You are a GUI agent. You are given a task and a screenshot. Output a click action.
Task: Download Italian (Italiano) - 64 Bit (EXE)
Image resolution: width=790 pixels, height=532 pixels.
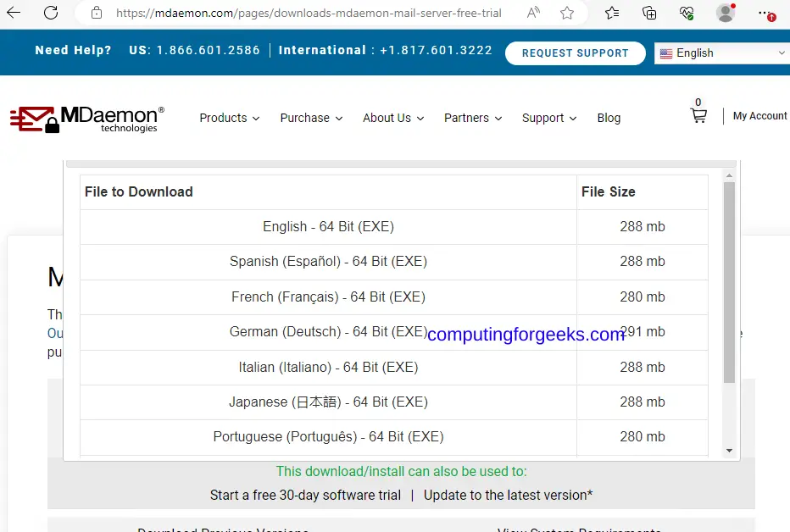[x=329, y=367]
